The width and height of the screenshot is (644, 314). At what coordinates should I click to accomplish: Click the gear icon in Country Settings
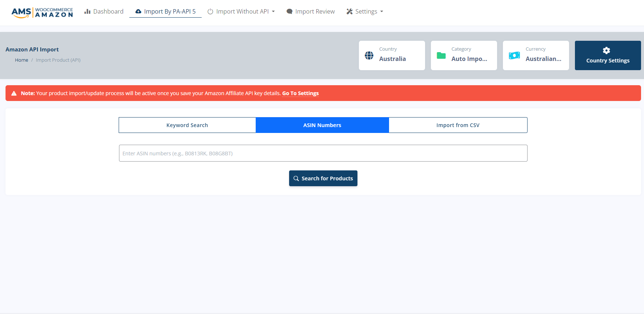pyautogui.click(x=607, y=50)
